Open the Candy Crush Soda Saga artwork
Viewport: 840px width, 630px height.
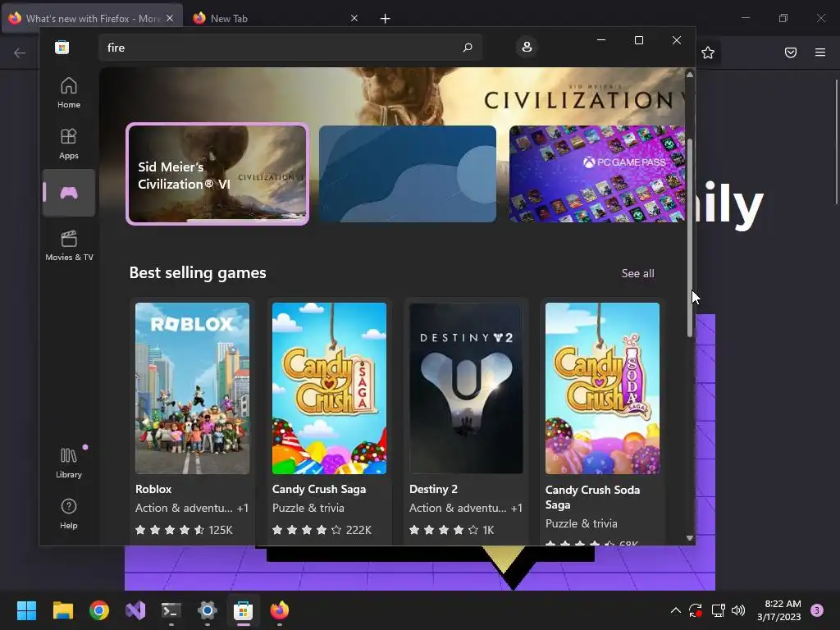click(x=602, y=388)
